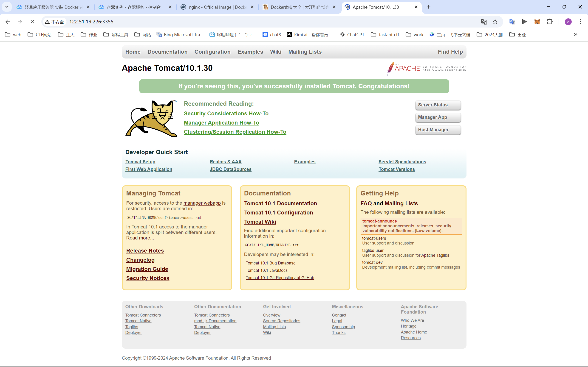
Task: Click the Manager App button
Action: tap(438, 117)
